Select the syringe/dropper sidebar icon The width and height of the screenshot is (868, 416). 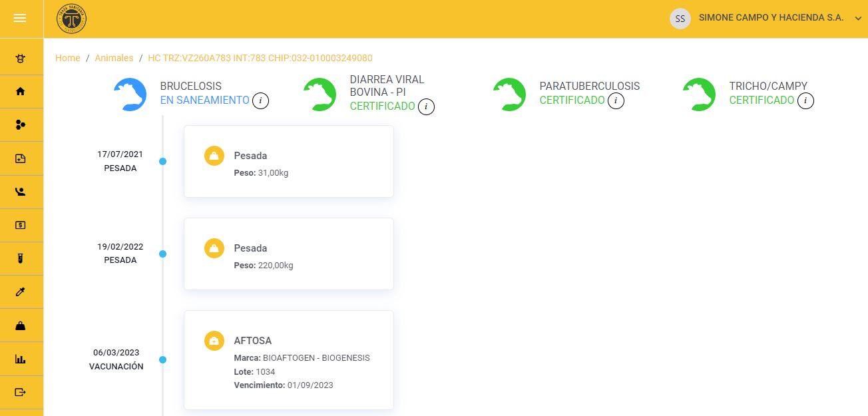pyautogui.click(x=20, y=292)
